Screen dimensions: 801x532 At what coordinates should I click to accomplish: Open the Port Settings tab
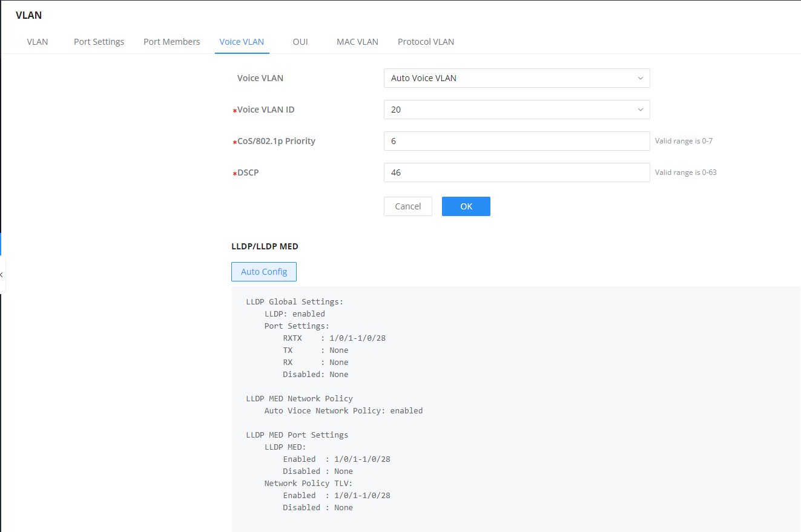[99, 42]
